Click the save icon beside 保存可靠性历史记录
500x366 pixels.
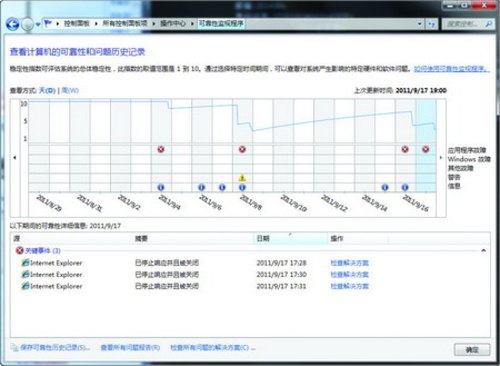14,347
